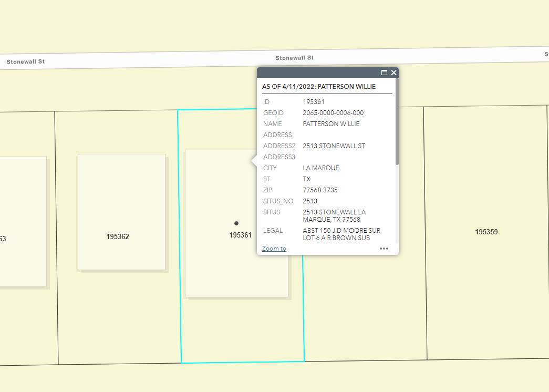Screen dimensions: 549x392
Task: Maximize the parcel info popup
Action: pos(384,73)
